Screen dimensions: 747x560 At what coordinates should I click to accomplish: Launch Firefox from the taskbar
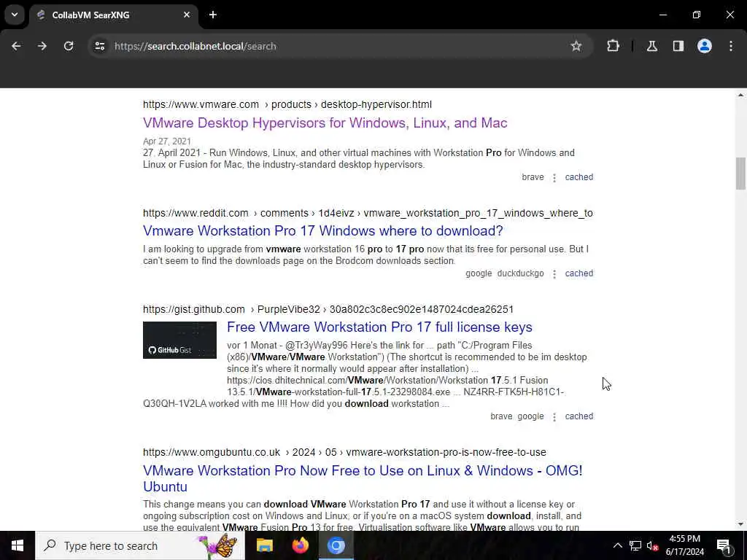[x=300, y=545]
